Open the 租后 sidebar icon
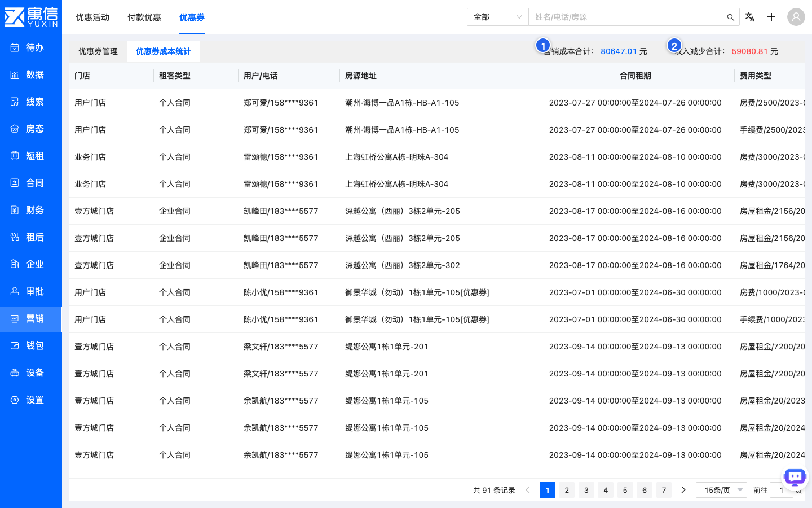This screenshot has height=508, width=812. 15,237
